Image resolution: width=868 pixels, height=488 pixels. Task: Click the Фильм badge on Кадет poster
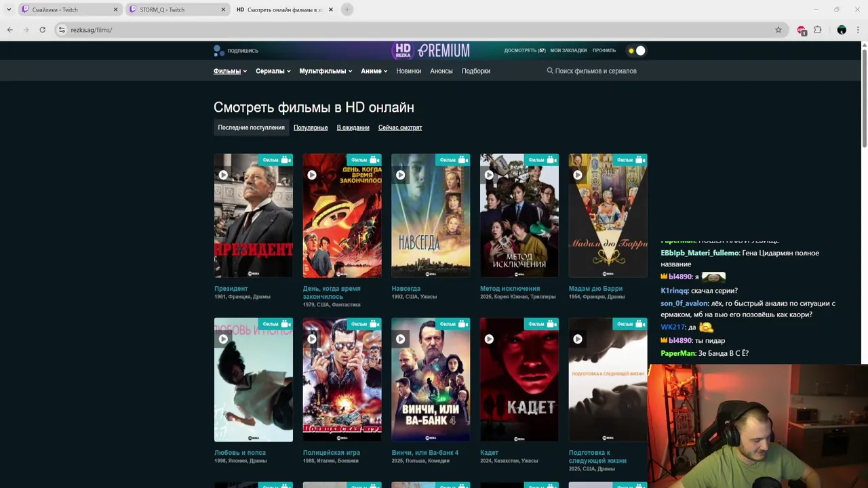542,324
